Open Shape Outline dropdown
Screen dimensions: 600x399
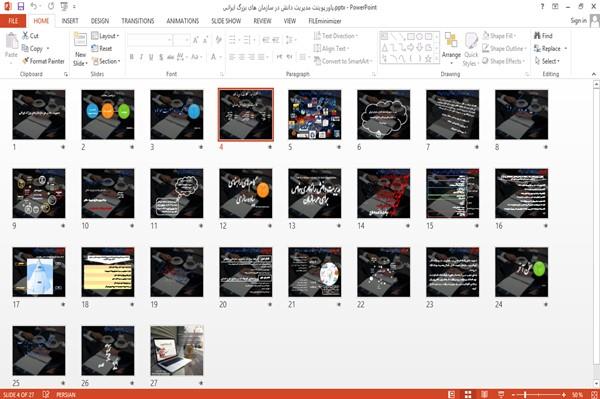[x=504, y=49]
